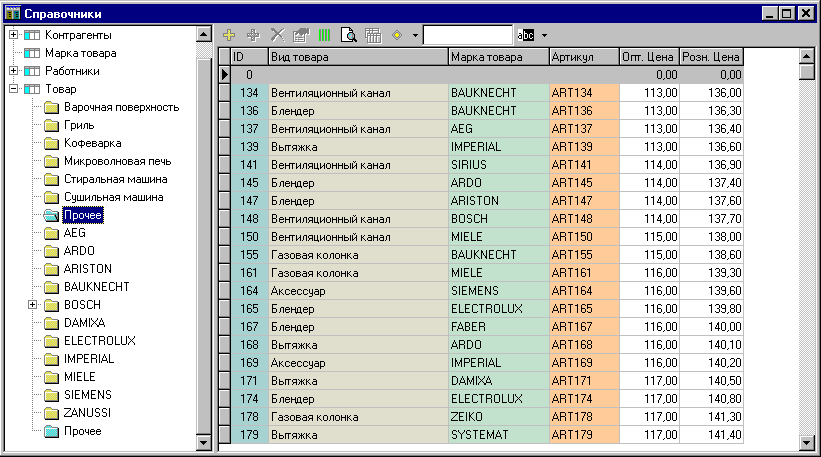Sort by Розн. Цена column header
821x457 pixels.
(x=711, y=57)
